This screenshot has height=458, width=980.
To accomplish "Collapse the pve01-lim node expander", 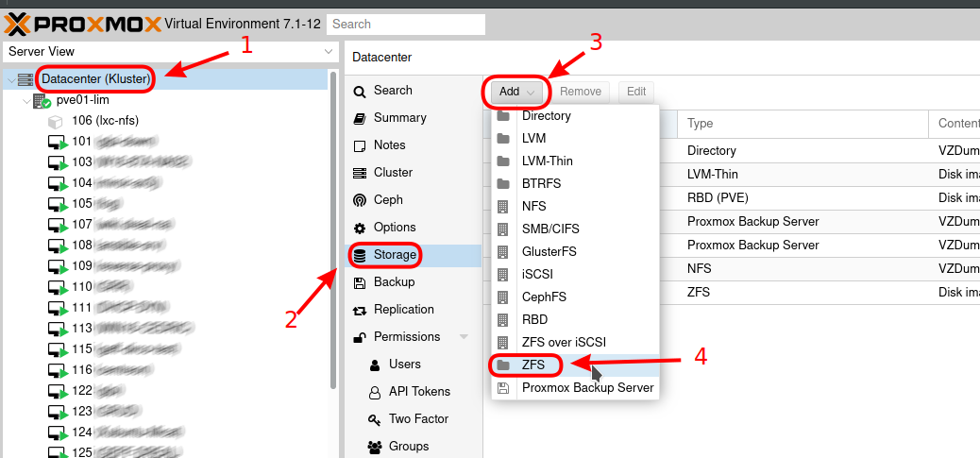I will coord(26,101).
